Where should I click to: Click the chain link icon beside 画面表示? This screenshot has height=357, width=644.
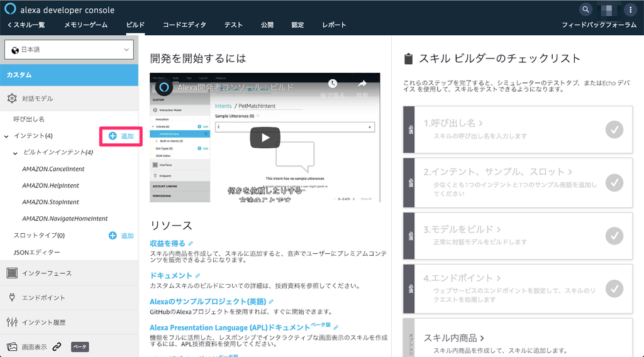[57, 347]
